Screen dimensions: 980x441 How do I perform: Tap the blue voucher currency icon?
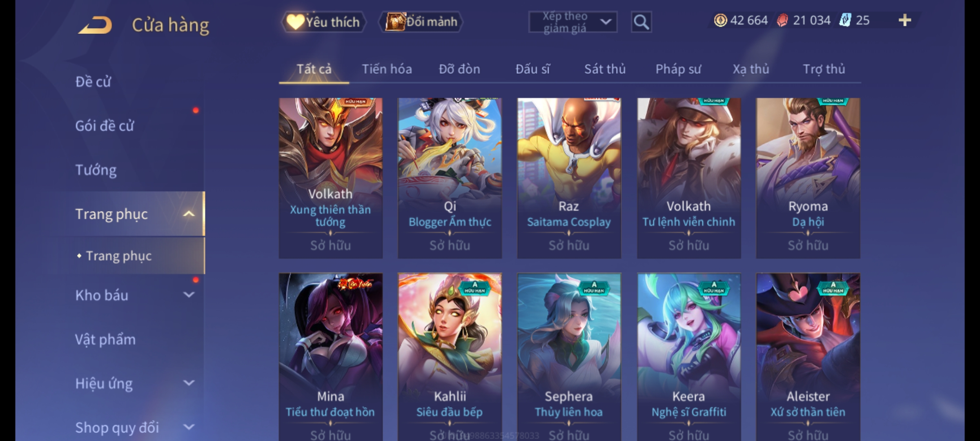[x=845, y=20]
